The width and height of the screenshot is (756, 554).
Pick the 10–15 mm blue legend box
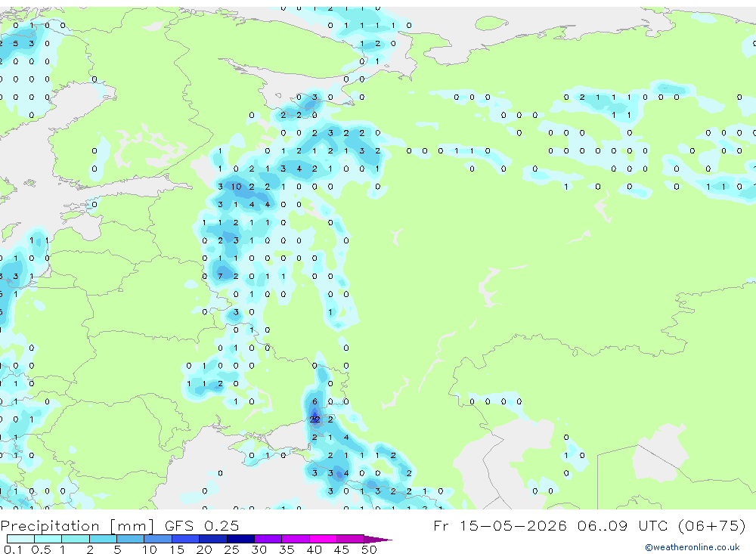click(x=158, y=539)
